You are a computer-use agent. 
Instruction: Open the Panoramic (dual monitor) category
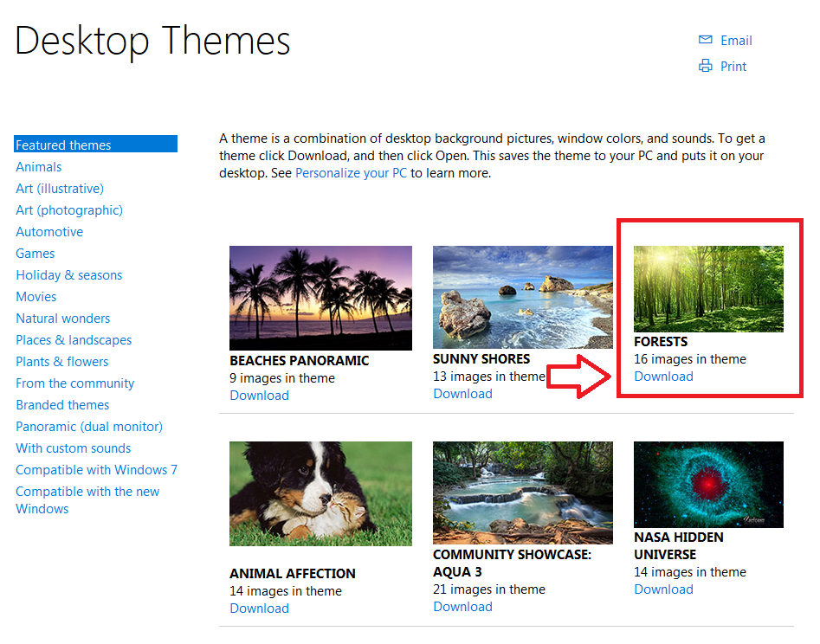coord(89,427)
